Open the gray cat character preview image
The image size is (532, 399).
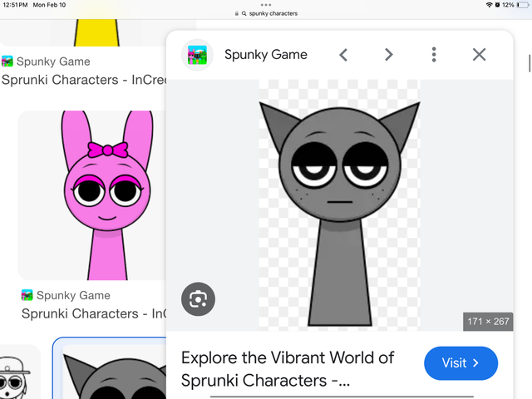point(340,205)
